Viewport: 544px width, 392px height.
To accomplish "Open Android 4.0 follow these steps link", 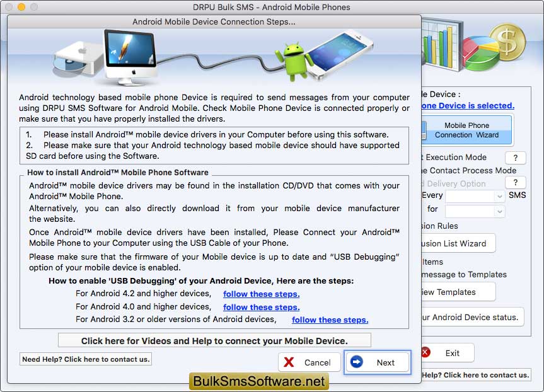I will click(261, 308).
